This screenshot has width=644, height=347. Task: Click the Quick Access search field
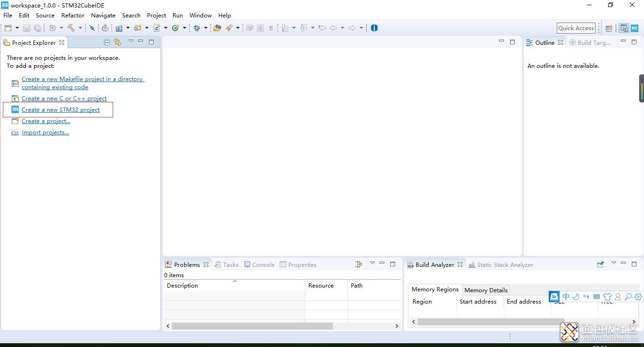tap(576, 28)
